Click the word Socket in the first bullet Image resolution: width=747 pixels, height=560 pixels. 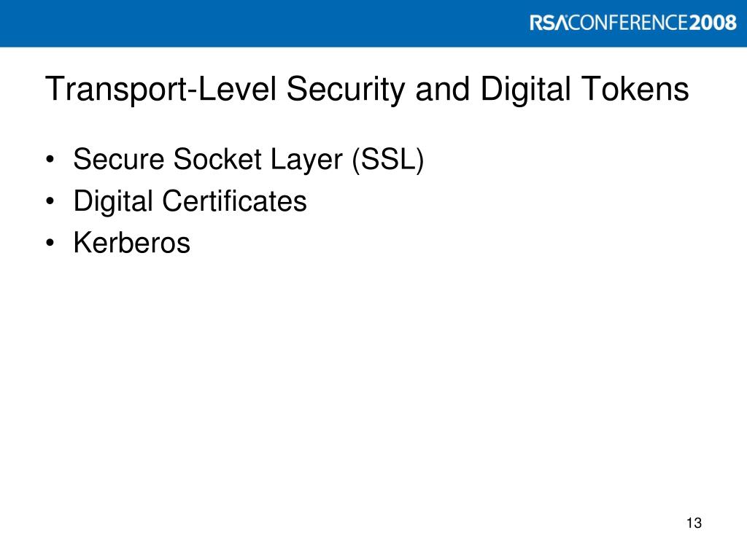(x=217, y=159)
